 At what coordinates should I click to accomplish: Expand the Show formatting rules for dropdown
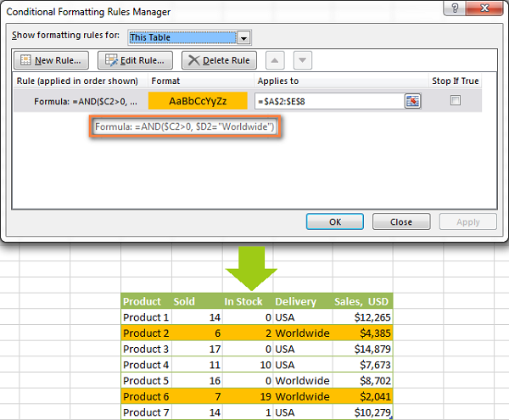pyautogui.click(x=245, y=37)
